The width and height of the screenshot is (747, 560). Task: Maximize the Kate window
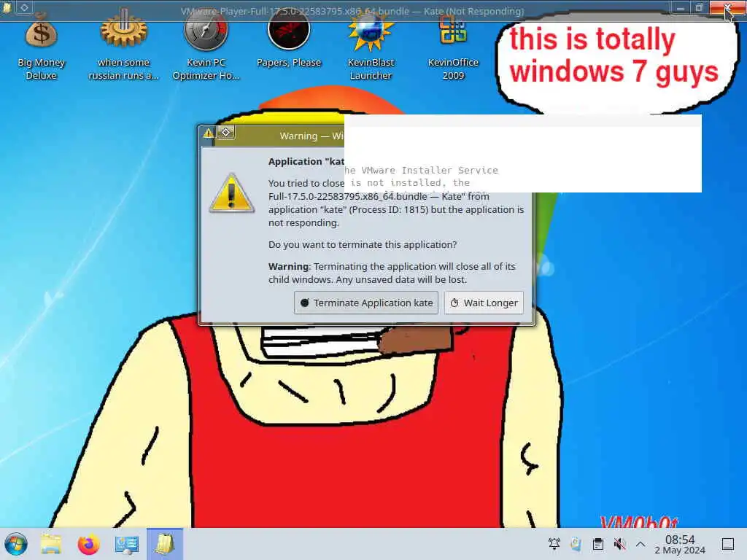pos(700,7)
